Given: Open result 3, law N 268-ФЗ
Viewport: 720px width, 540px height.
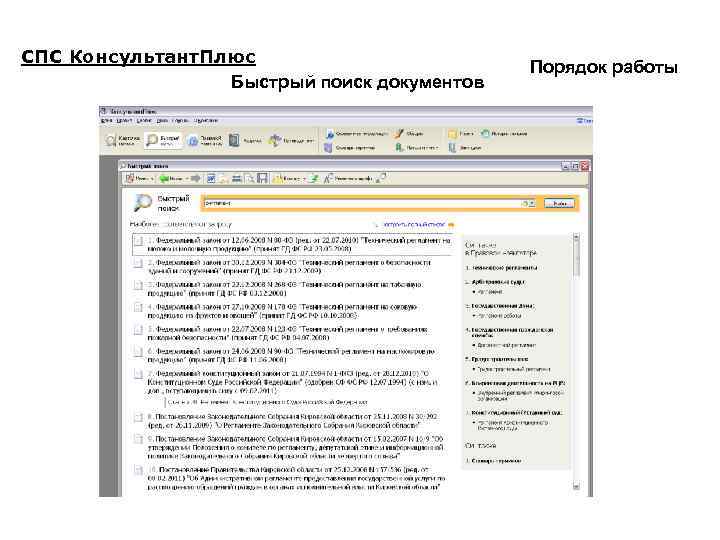Looking at the screenshot, I should (285, 289).
